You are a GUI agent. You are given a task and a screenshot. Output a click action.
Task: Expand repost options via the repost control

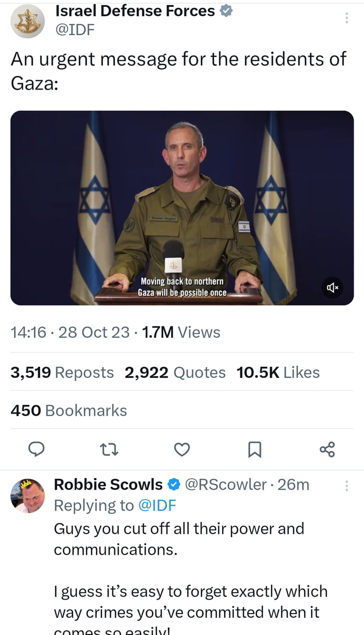(x=109, y=450)
